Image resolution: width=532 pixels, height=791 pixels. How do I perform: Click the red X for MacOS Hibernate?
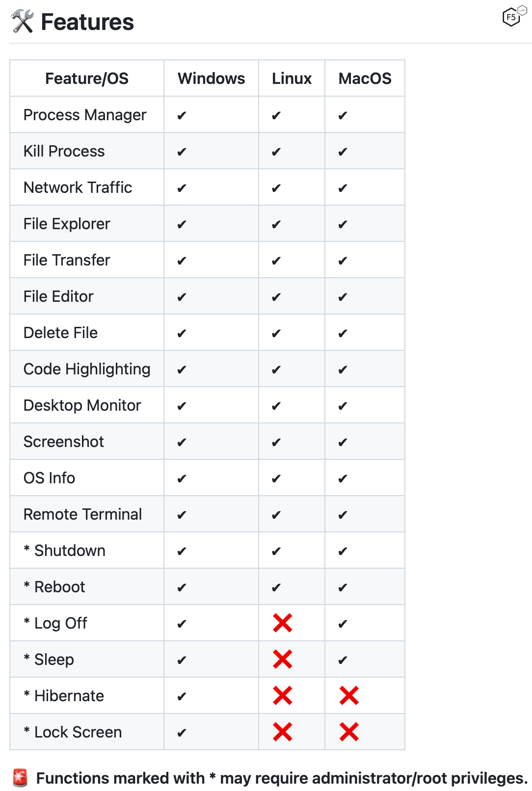click(x=349, y=696)
